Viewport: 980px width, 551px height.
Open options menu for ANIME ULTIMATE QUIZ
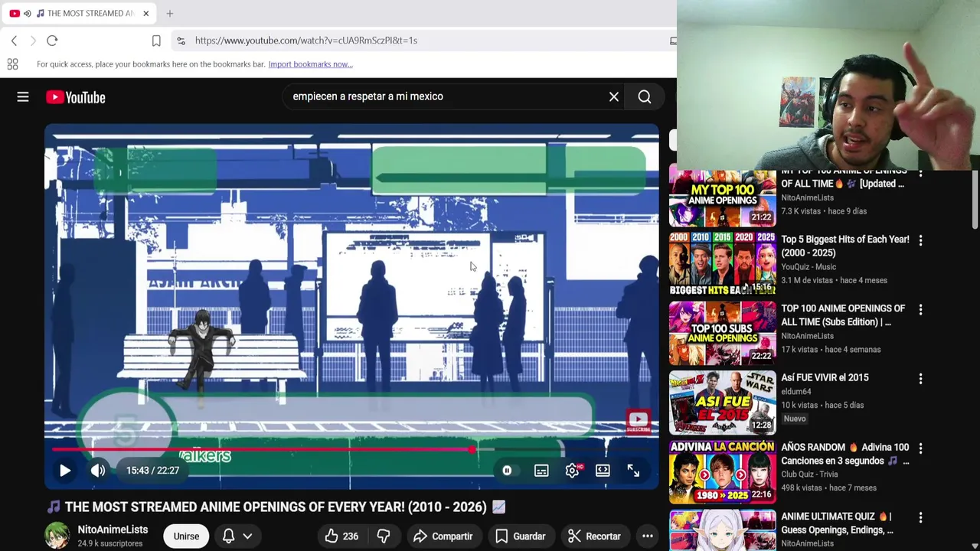(x=920, y=517)
